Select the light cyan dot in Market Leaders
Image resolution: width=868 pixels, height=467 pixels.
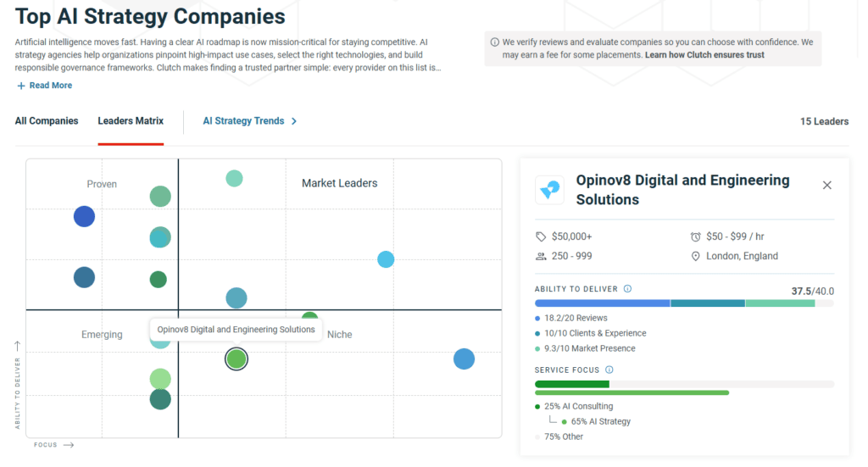point(386,259)
